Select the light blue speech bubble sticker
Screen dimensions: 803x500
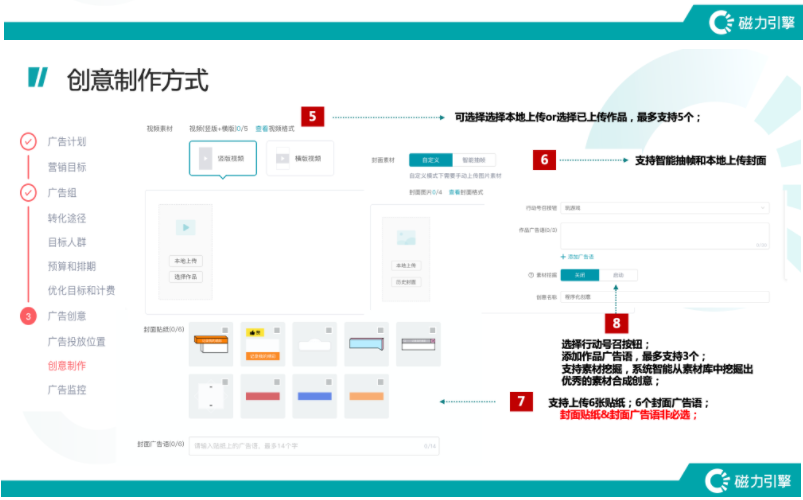[x=366, y=344]
